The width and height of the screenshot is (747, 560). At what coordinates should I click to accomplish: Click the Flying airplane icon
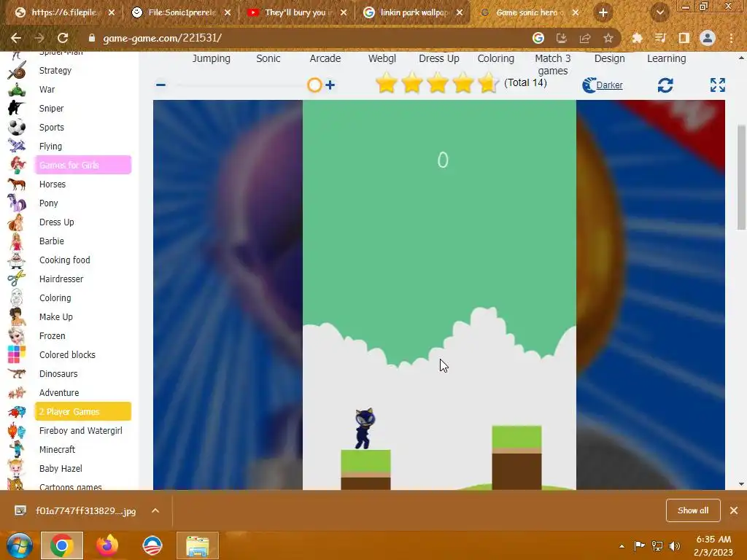[17, 146]
